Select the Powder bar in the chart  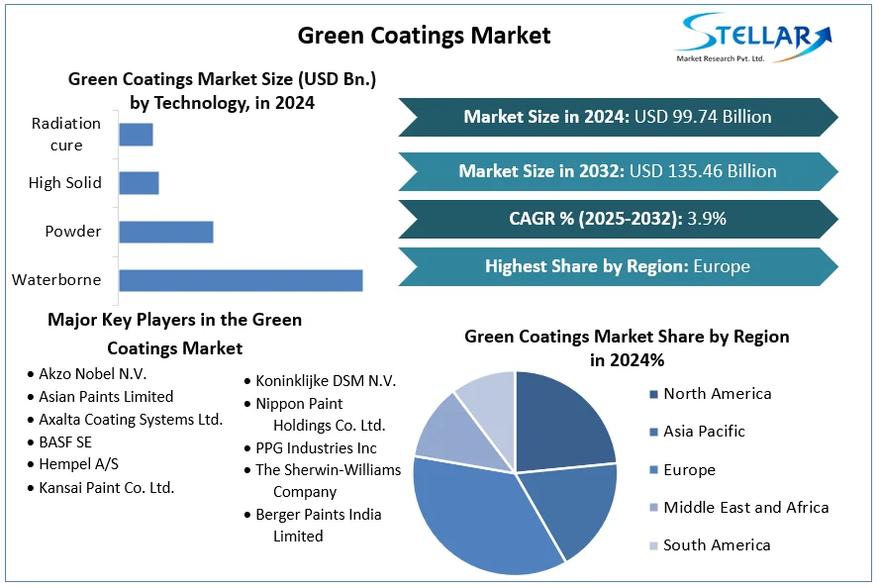[x=165, y=232]
